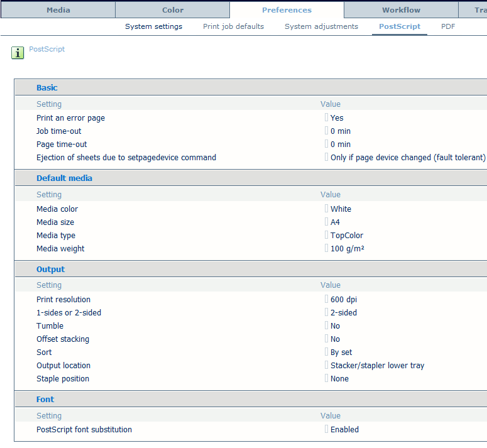Click the icon before Stacker/stapler lower tray
The width and height of the screenshot is (487, 448).
326,365
